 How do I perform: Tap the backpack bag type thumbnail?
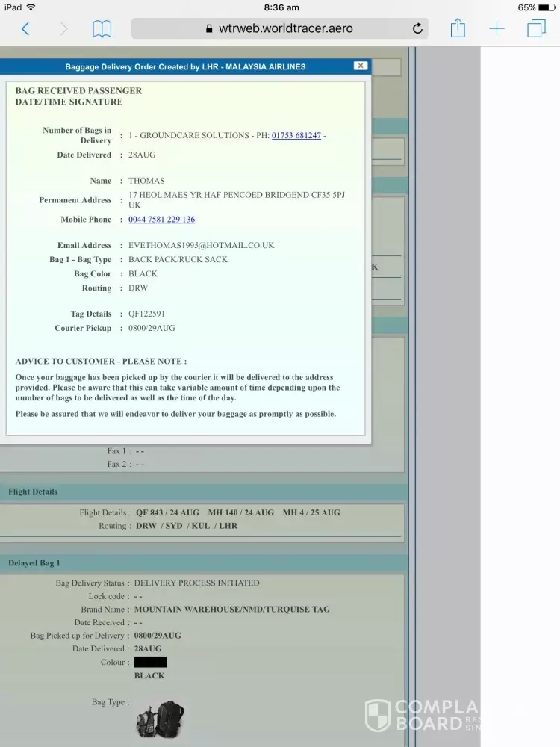pyautogui.click(x=160, y=719)
